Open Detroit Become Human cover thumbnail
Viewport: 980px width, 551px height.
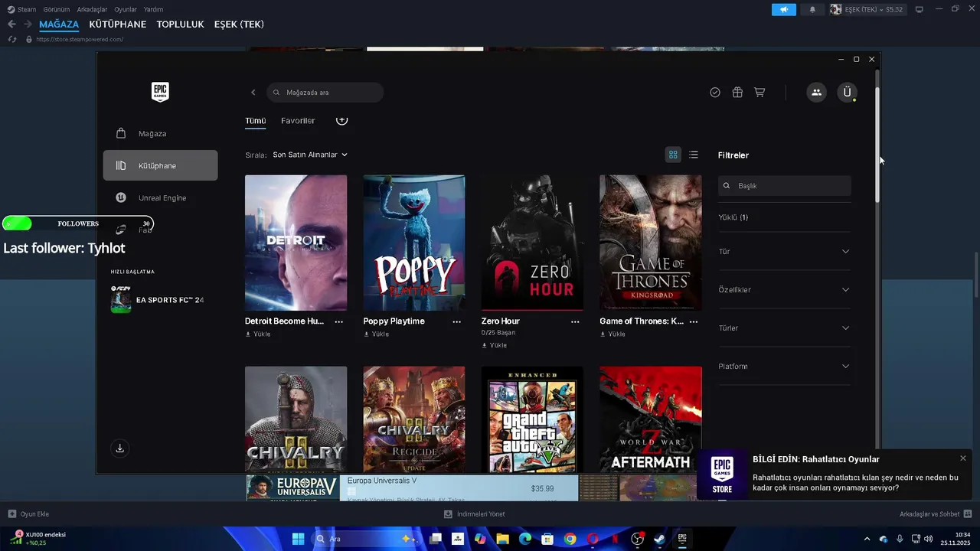coord(296,243)
